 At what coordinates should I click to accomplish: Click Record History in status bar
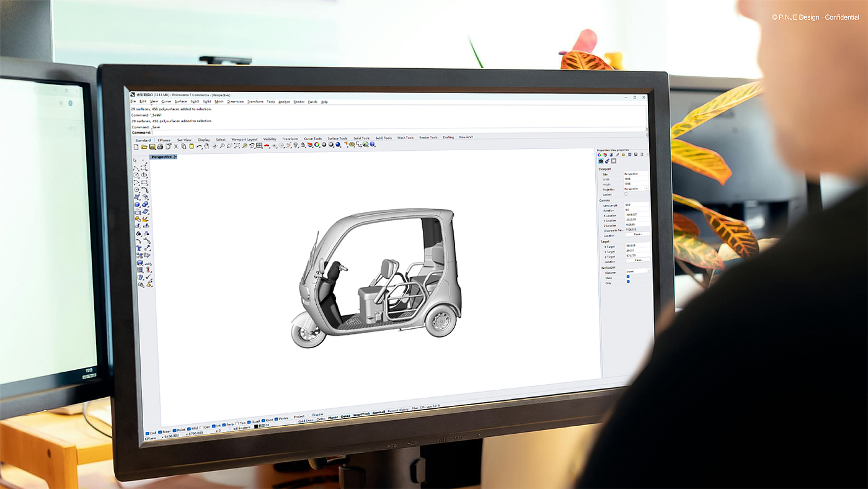(x=398, y=410)
